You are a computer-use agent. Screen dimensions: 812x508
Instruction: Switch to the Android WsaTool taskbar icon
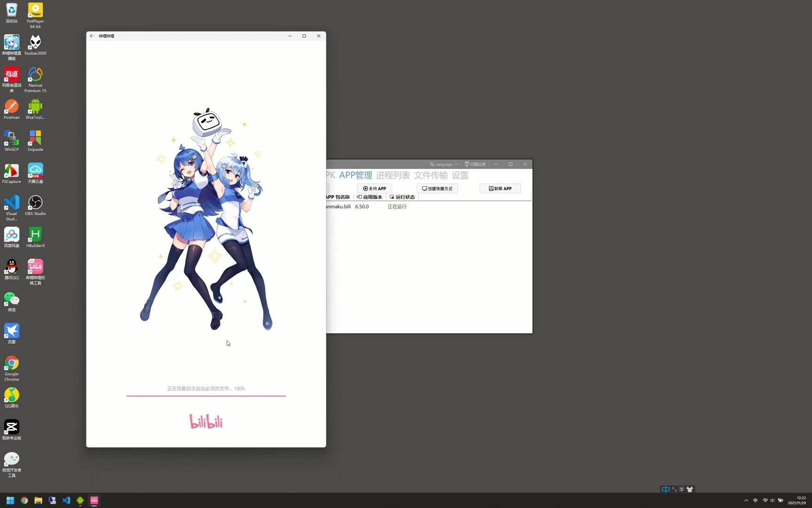pyautogui.click(x=80, y=500)
